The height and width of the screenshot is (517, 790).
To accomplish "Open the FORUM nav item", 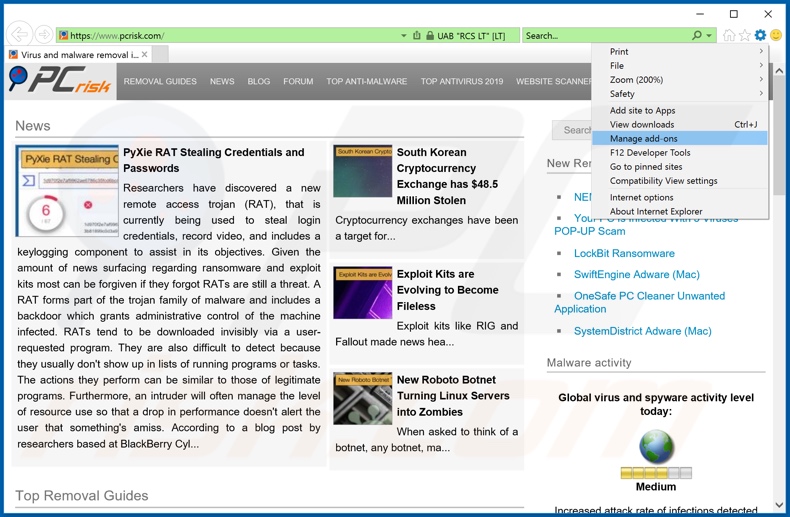I will [x=298, y=81].
